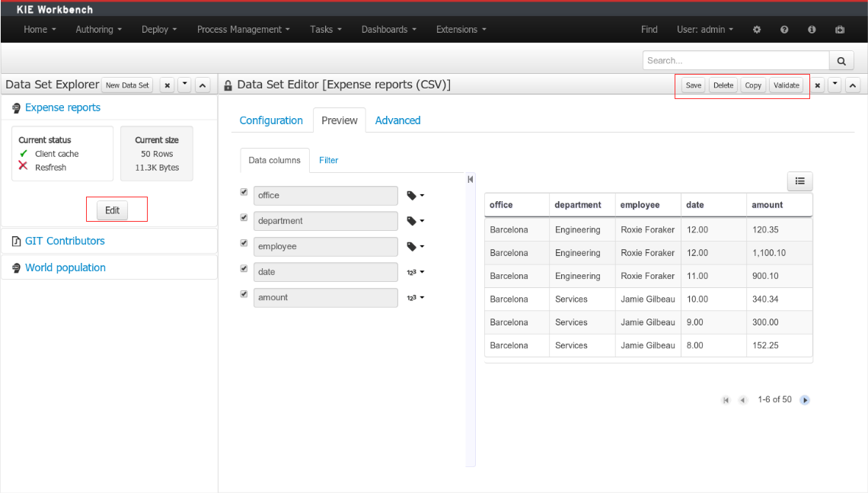Screen dimensions: 868x493
Task: Click the Validate button
Action: [x=786, y=85]
